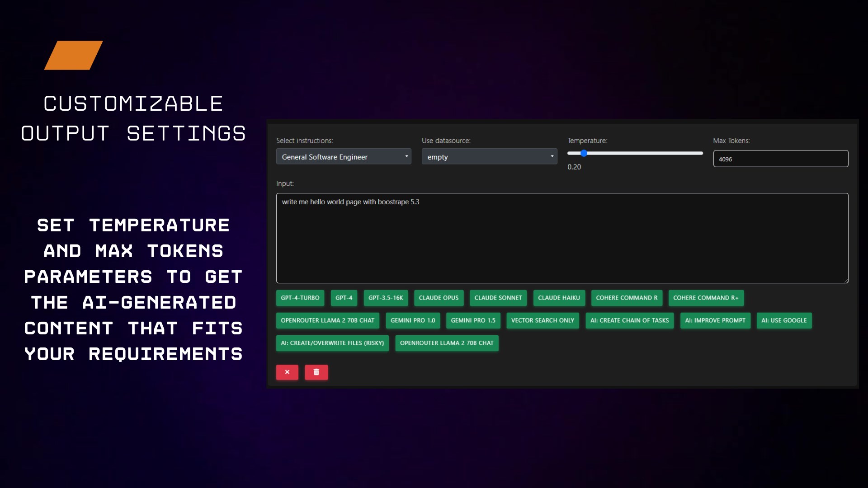Screen dimensions: 868x488
Task: Click AI: Create/Overwrite Files (Risky)
Action: [x=332, y=343]
